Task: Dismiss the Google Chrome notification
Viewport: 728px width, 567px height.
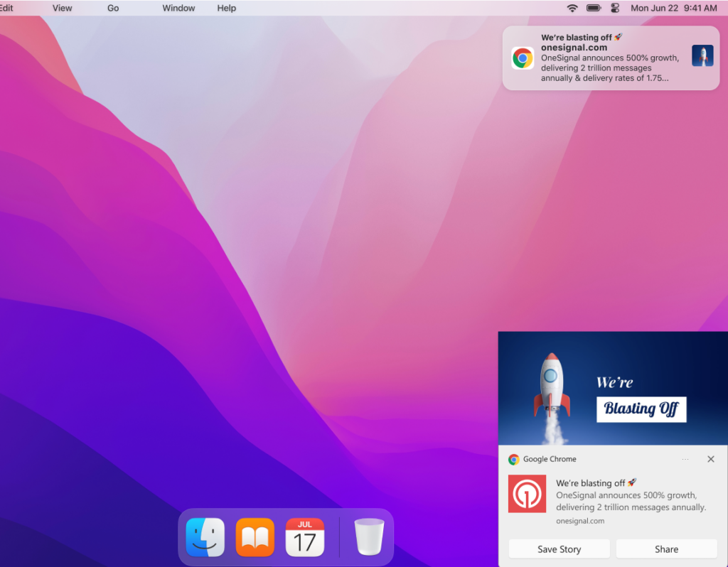Action: 711,459
